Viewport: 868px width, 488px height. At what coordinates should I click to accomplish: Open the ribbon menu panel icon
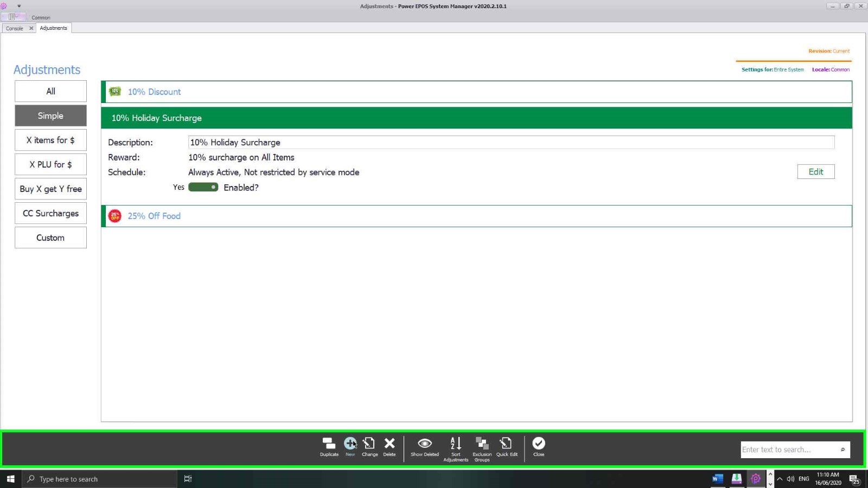pos(12,17)
